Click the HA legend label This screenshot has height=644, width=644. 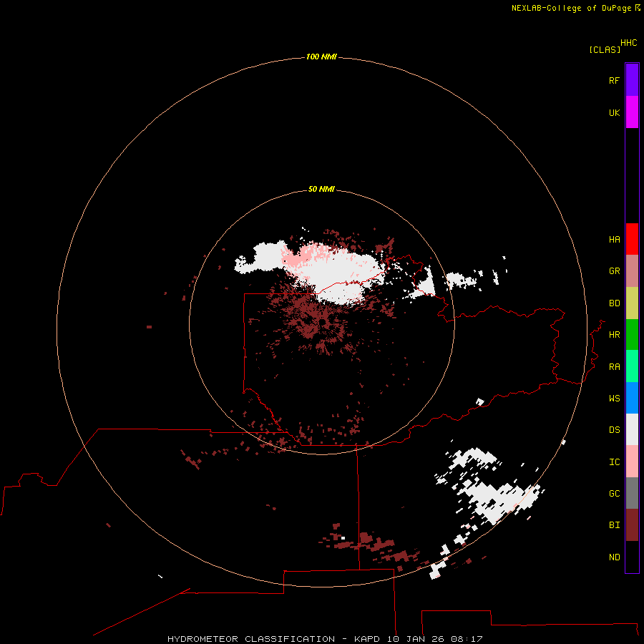(614, 240)
